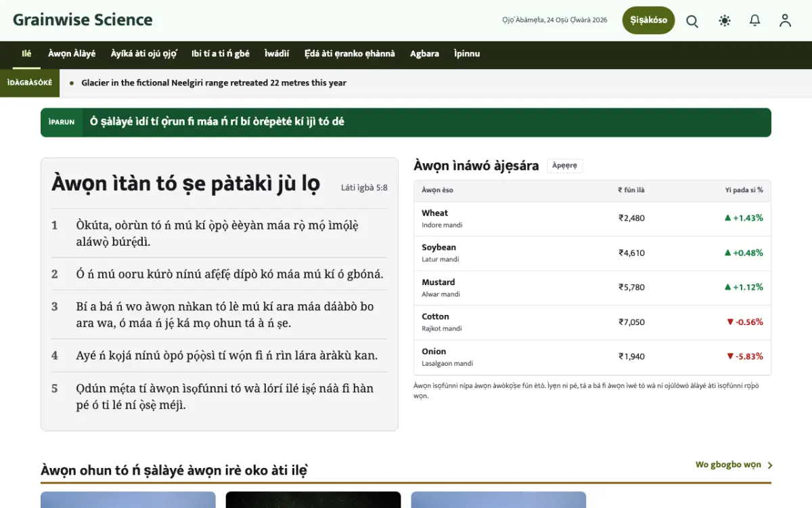Click the Láti ìgbà 5:8 timestamp
Viewport: 812px width, 508px height.
(x=364, y=188)
